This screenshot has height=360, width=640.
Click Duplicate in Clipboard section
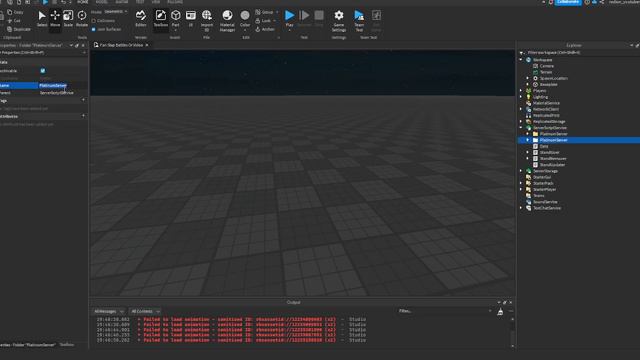coord(19,29)
